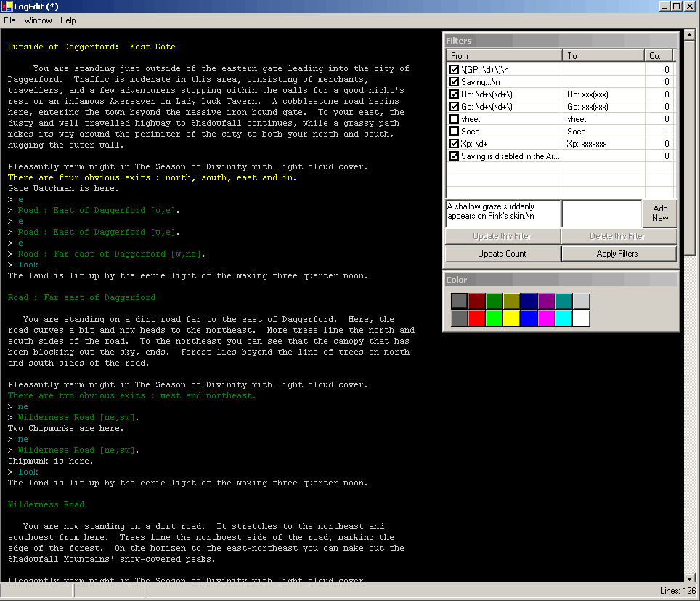Select the cyan color swatch
This screenshot has width=700, height=601.
(x=563, y=318)
